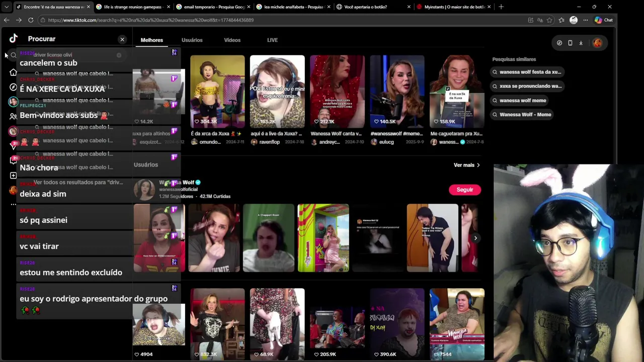
Task: Click suggested search 'Wanessa Wolf - Meme'
Action: (522, 114)
